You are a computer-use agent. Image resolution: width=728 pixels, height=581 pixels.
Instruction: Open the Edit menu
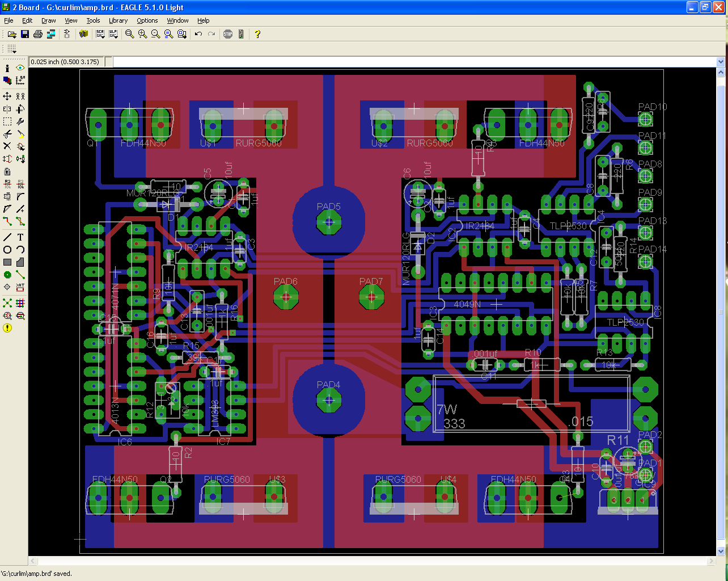coord(27,20)
